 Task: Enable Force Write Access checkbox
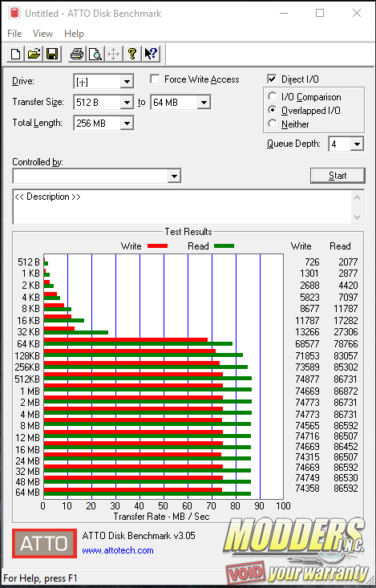[x=155, y=79]
